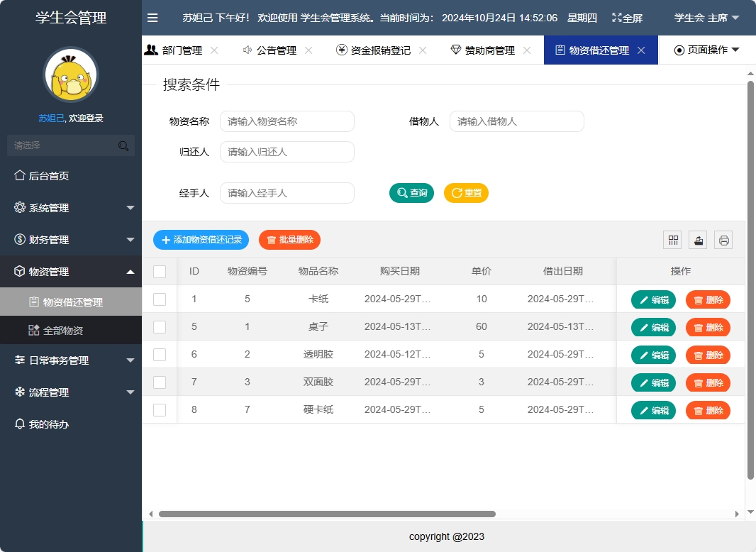The height and width of the screenshot is (552, 756).
Task: Click the duck avatar image in the sidebar
Action: tap(70, 74)
